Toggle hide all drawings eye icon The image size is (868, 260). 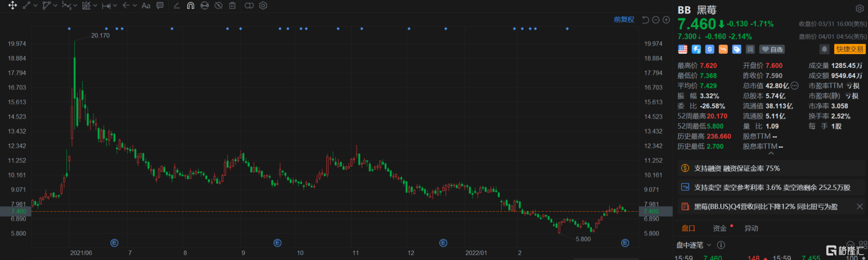coord(218,6)
